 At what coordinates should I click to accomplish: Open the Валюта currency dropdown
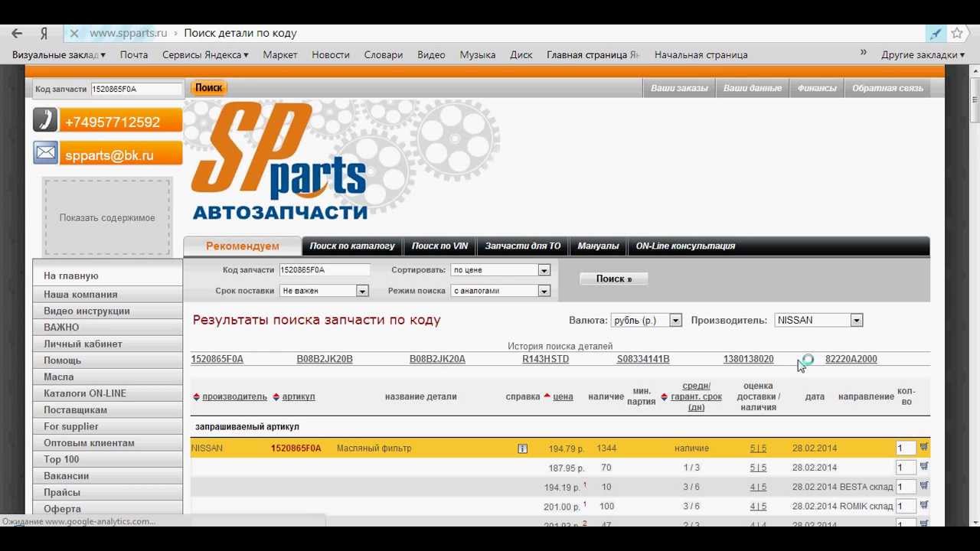(x=646, y=321)
